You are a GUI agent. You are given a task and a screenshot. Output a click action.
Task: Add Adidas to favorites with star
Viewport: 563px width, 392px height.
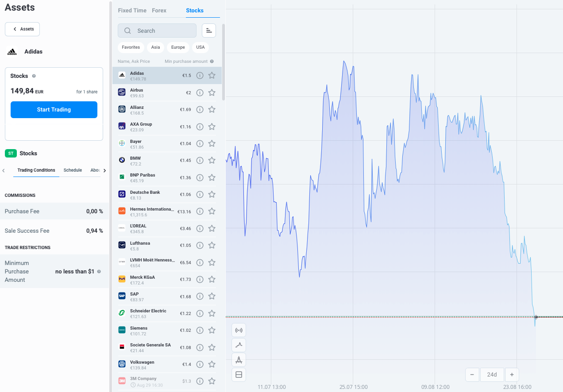pos(212,76)
